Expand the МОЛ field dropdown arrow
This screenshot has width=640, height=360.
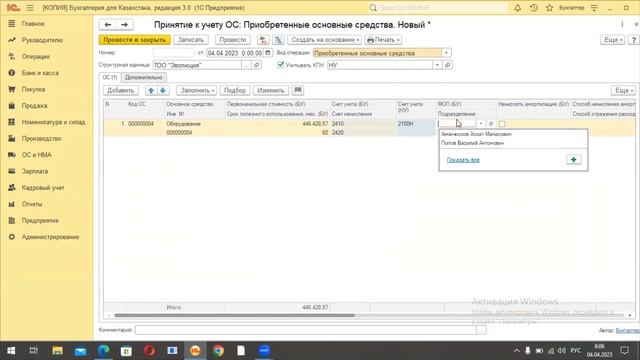(481, 123)
